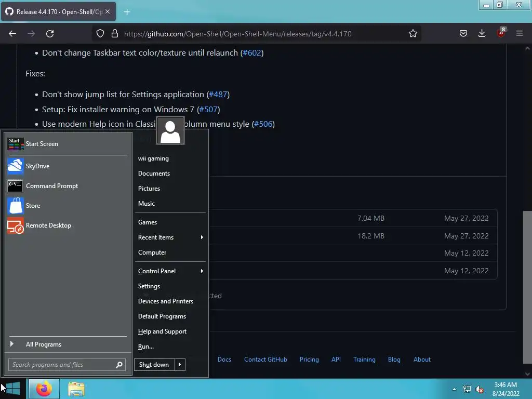Open the Training footer link
This screenshot has height=399, width=532.
click(364, 360)
